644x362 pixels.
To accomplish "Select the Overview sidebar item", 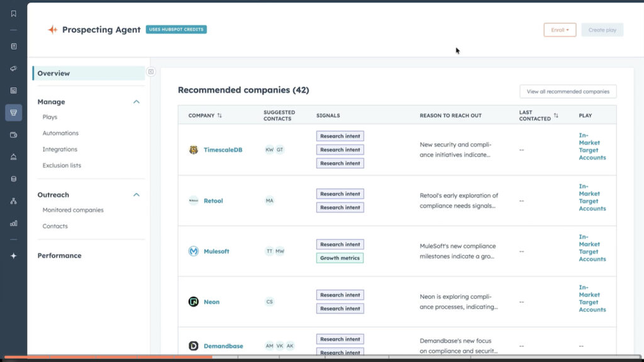I will [89, 74].
